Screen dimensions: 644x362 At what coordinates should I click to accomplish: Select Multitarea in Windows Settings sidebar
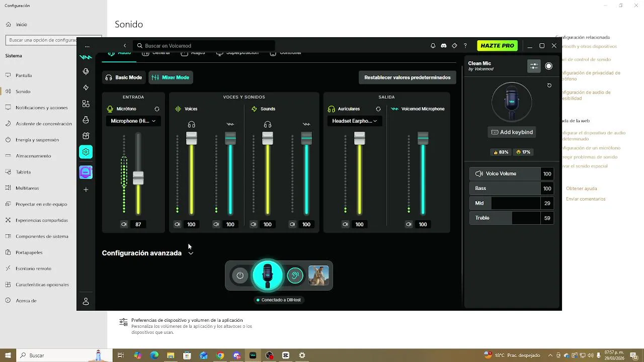[27, 188]
